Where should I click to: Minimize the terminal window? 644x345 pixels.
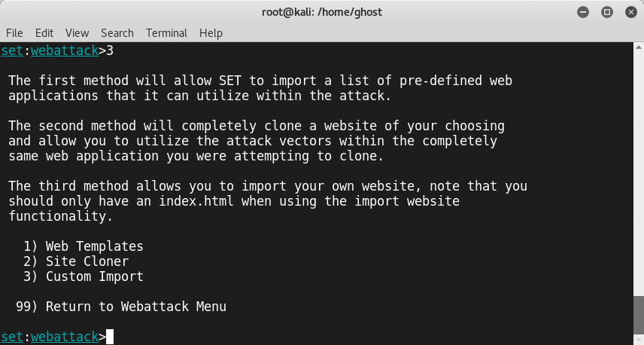583,12
